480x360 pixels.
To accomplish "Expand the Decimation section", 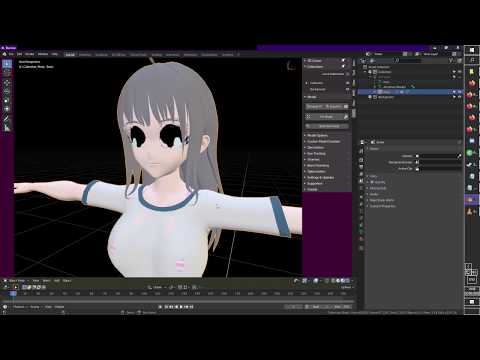I will click(x=315, y=147).
